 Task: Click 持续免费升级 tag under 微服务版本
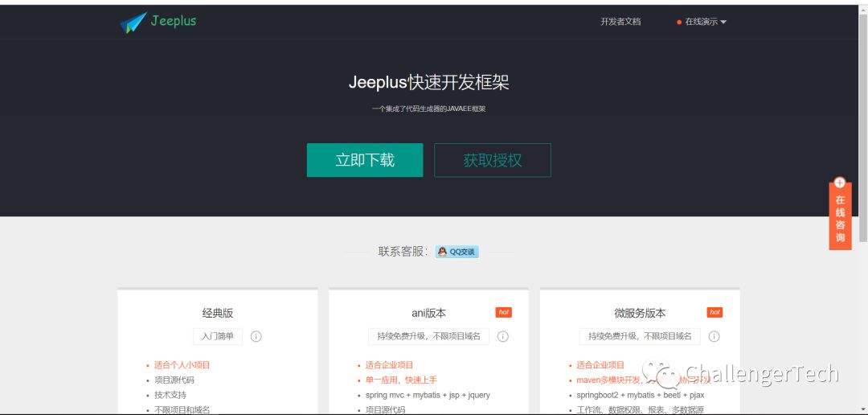pyautogui.click(x=640, y=336)
